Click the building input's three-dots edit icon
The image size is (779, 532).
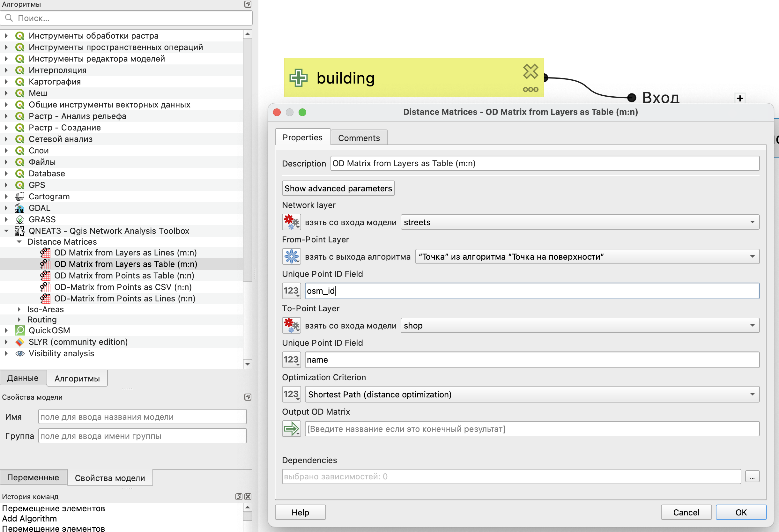tap(530, 90)
